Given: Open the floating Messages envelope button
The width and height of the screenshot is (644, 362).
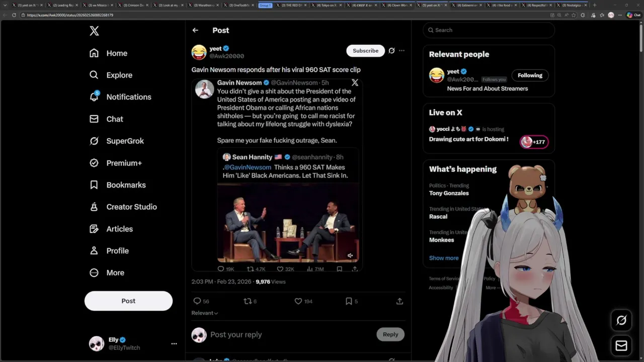Looking at the screenshot, I should [621, 345].
